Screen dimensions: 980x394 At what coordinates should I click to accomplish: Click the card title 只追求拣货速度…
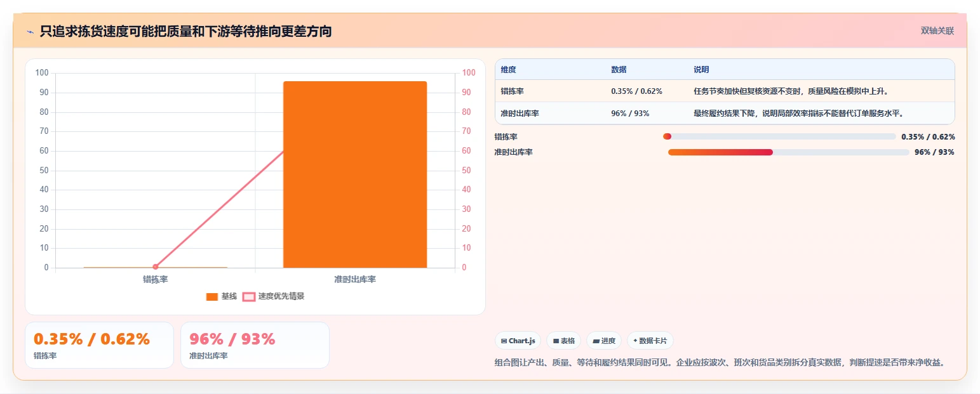coord(185,31)
